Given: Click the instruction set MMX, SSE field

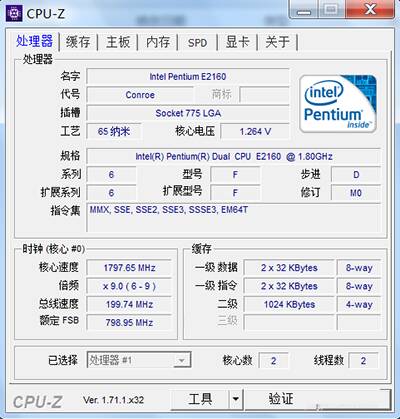Looking at the screenshot, I should click(x=233, y=217).
